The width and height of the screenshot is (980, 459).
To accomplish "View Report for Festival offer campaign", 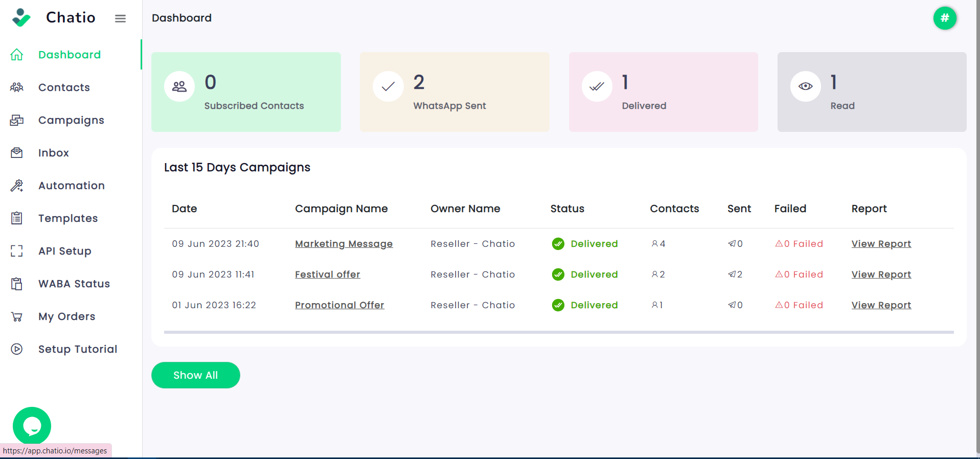I will 881,274.
